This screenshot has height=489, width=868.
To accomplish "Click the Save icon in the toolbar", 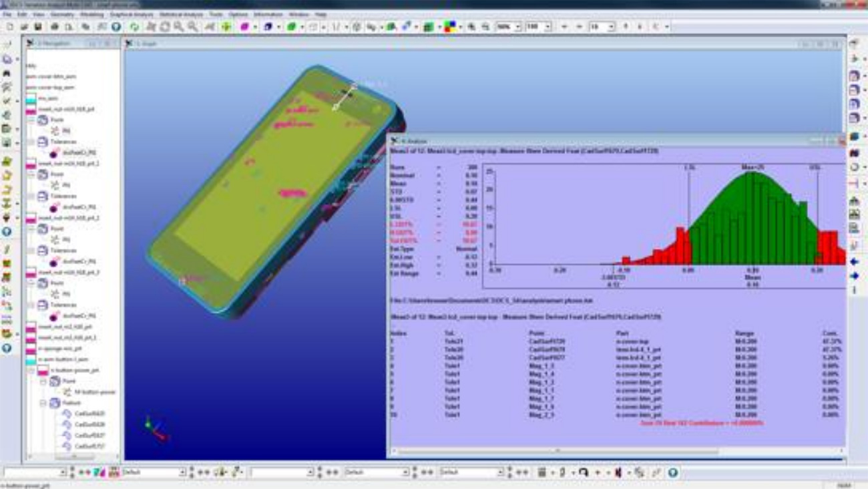I will [38, 27].
